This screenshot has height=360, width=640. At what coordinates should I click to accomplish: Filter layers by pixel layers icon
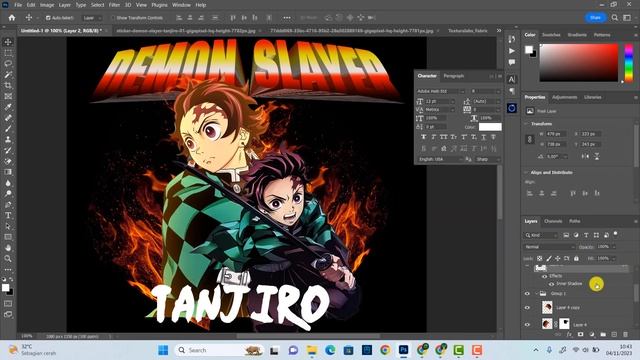(566, 235)
